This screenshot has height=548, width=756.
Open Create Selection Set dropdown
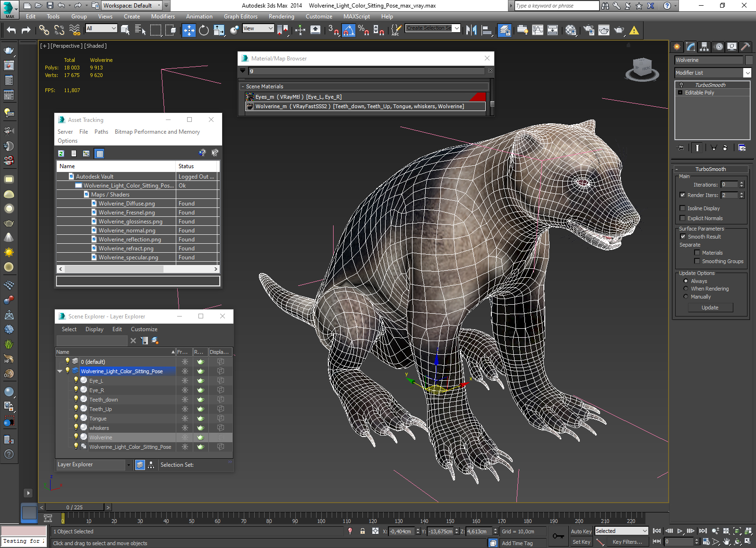pos(433,28)
